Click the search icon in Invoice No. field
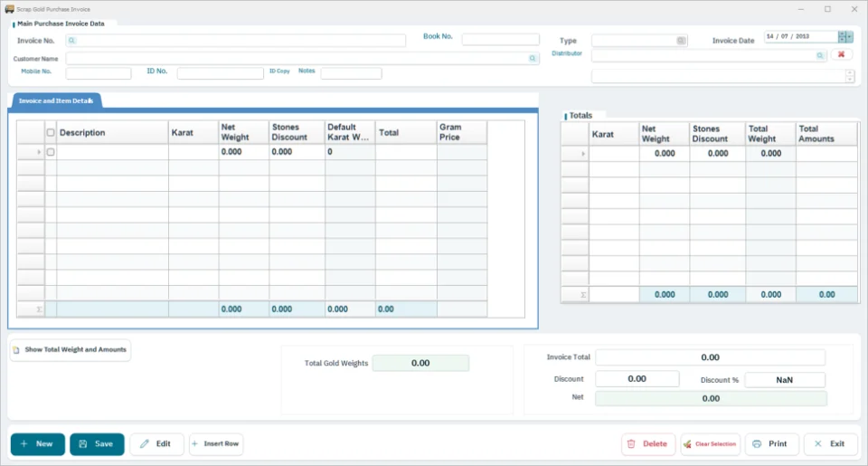 [71, 41]
